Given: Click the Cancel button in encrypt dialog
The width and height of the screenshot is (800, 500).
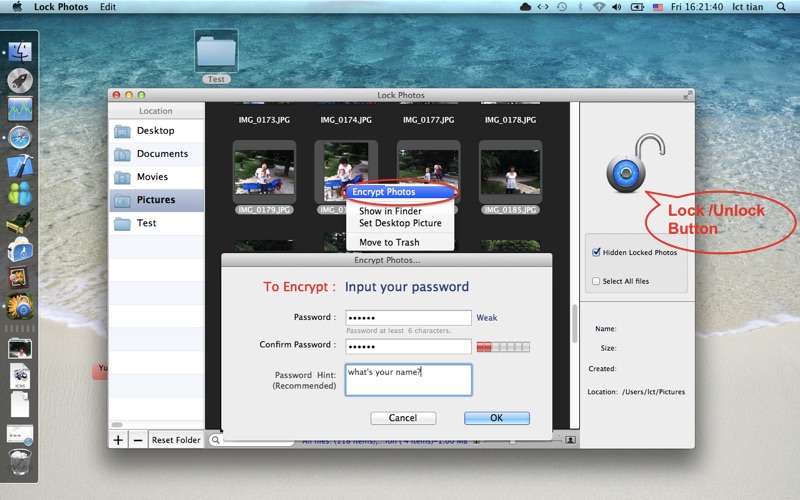Looking at the screenshot, I should [x=403, y=418].
